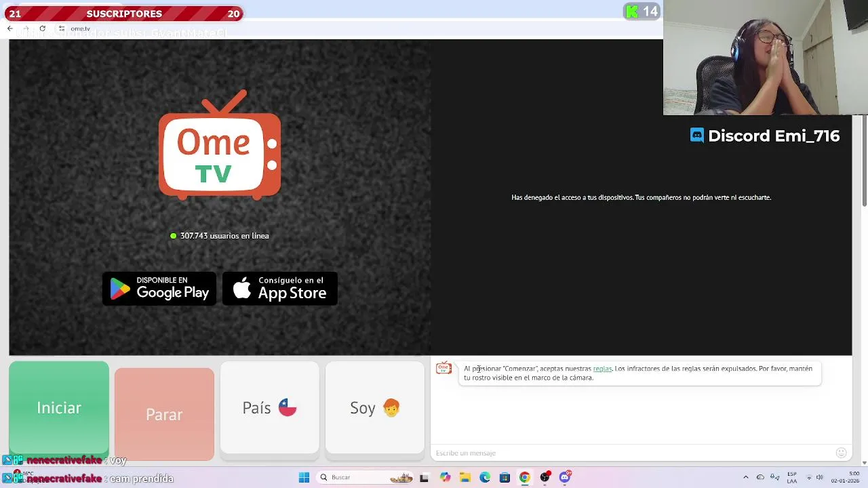Click the chat line ending with voy
The image size is (868, 488).
[x=65, y=460]
